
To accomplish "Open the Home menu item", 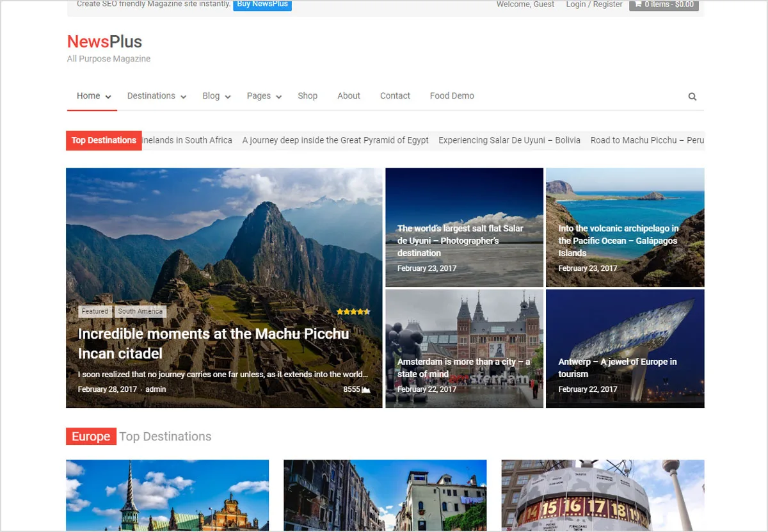I will tap(88, 96).
